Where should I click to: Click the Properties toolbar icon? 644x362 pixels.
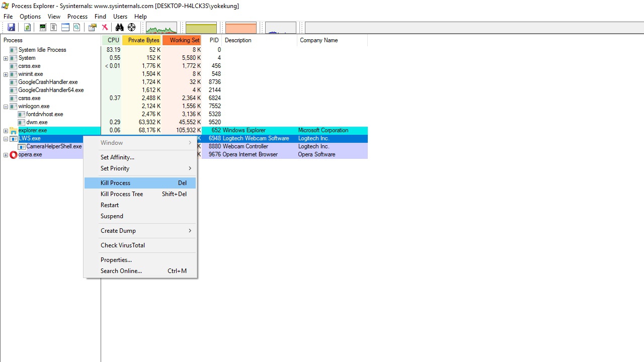click(x=93, y=28)
